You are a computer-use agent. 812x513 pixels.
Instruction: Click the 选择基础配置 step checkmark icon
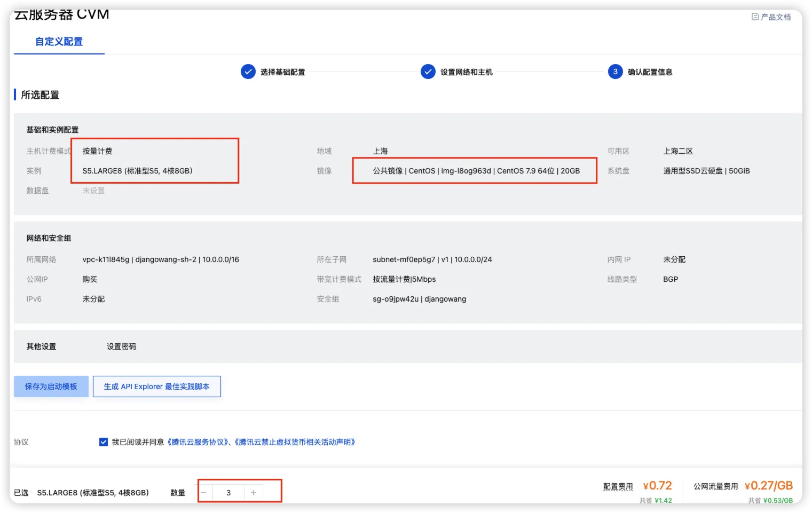coord(248,72)
